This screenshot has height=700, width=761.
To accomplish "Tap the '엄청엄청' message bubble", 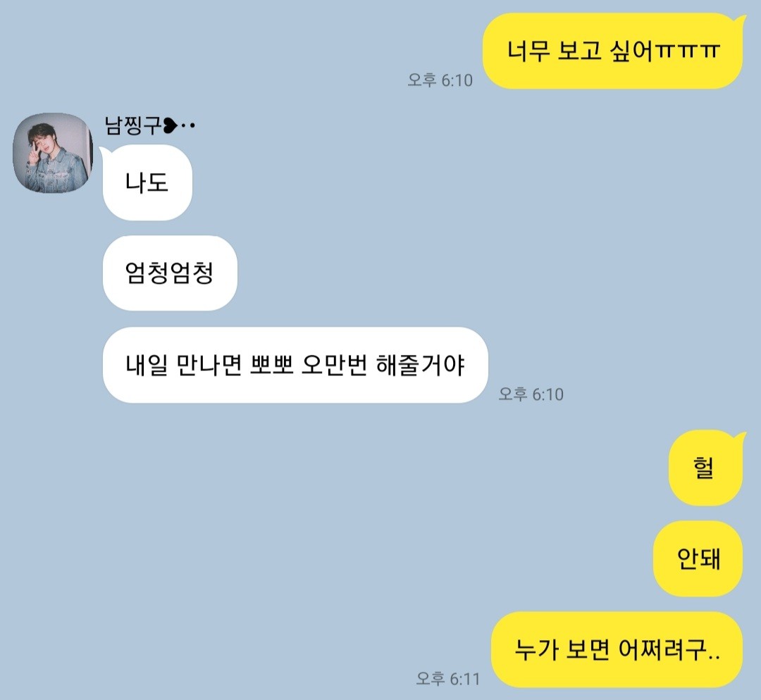I will click(170, 273).
